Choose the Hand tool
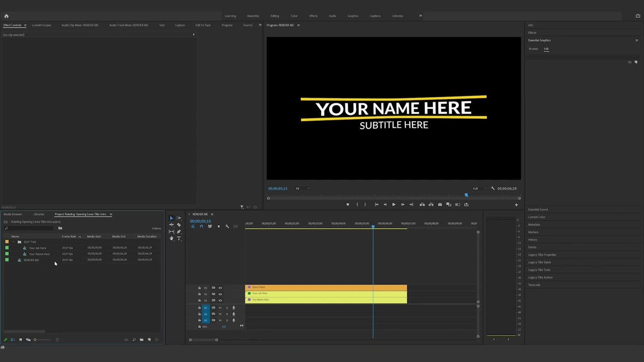 click(x=171, y=238)
